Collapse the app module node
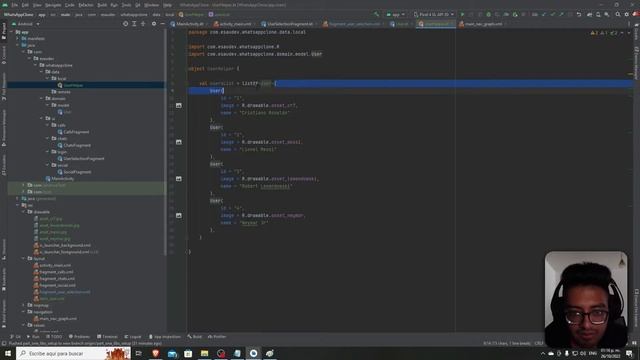 (11, 32)
